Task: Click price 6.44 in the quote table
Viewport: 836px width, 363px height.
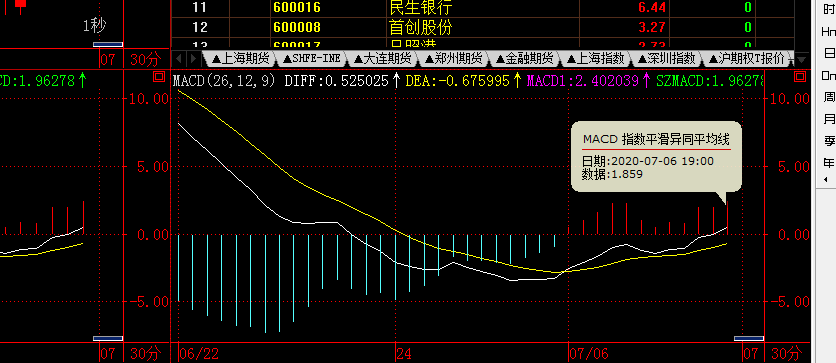Action: pyautogui.click(x=652, y=7)
